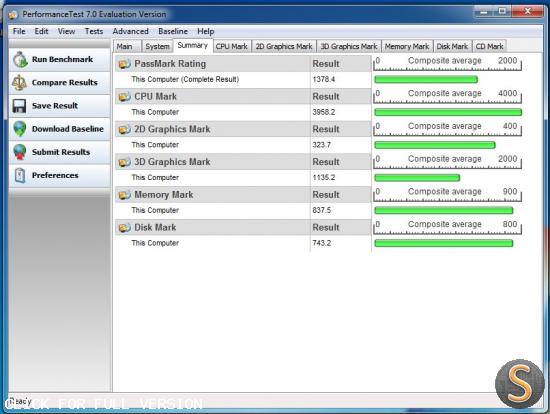Open the File menu
This screenshot has width=550, height=414.
point(19,31)
